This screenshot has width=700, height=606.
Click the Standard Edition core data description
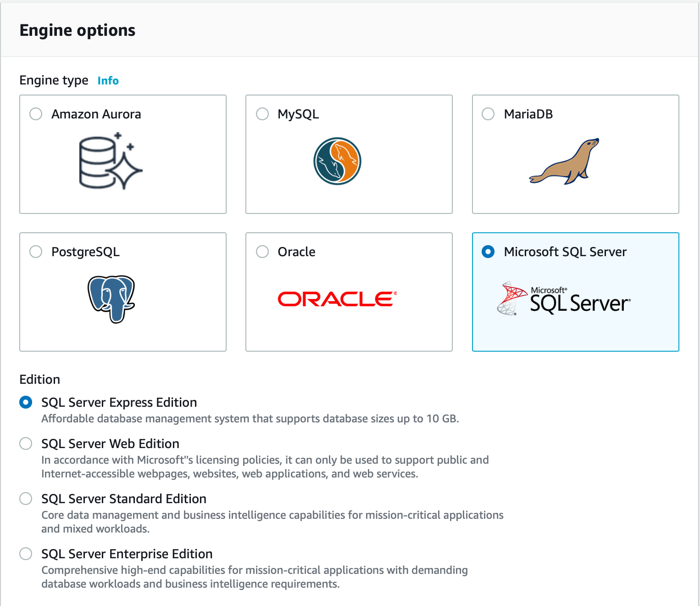272,522
